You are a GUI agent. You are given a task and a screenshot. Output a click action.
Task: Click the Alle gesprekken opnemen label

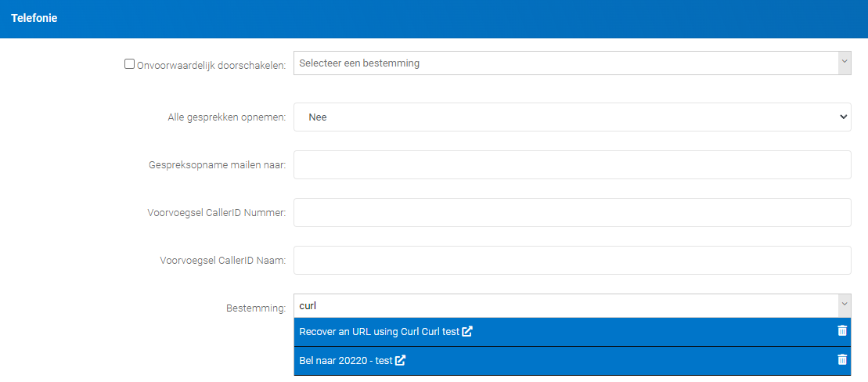point(226,117)
